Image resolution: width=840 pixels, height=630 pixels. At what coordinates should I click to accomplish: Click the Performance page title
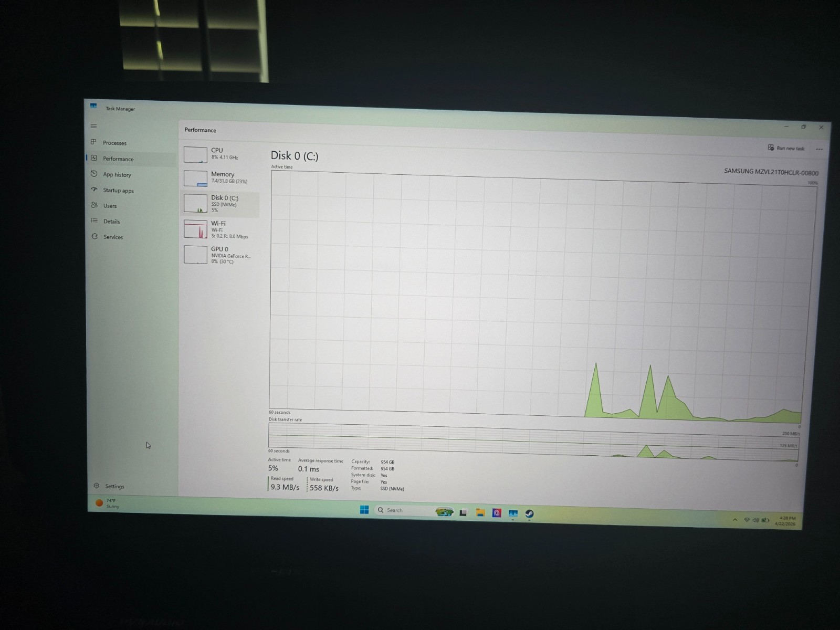pos(200,130)
